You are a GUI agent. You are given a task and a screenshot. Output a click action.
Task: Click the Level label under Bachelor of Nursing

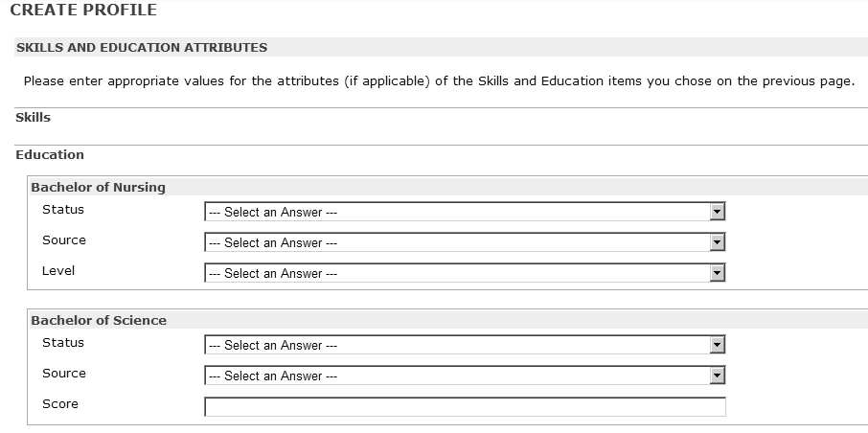[58, 271]
